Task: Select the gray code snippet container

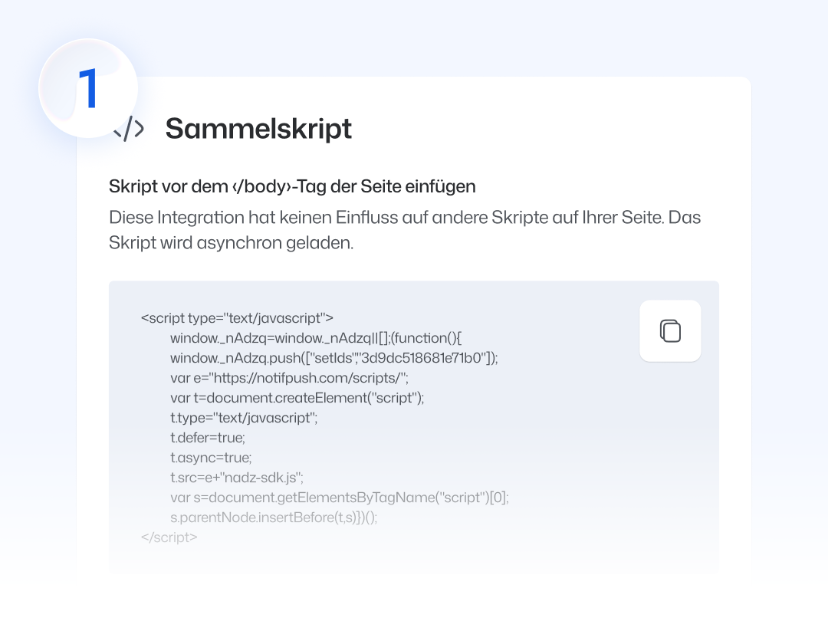Action: (x=414, y=428)
